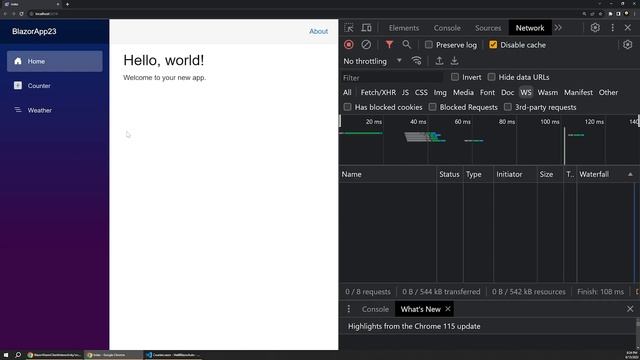Enable the Preserve log checkbox
Image resolution: width=640 pixels, height=360 pixels.
[429, 44]
